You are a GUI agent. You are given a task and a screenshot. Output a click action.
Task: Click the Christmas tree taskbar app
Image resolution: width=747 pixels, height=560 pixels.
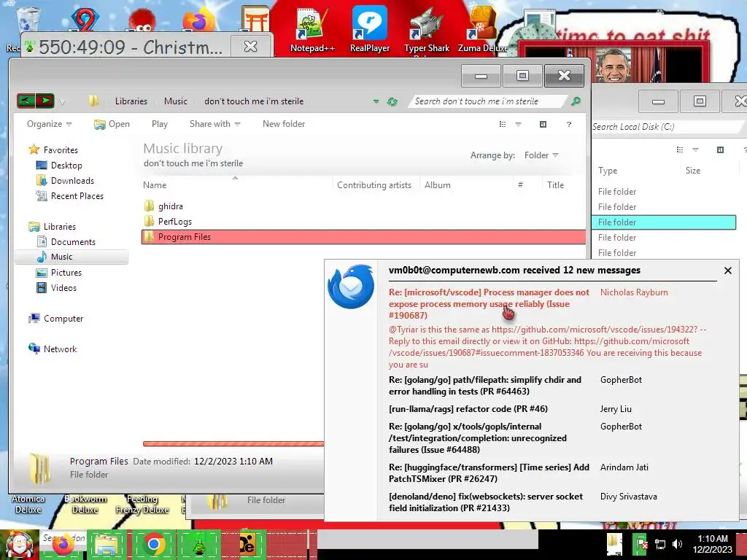click(198, 545)
